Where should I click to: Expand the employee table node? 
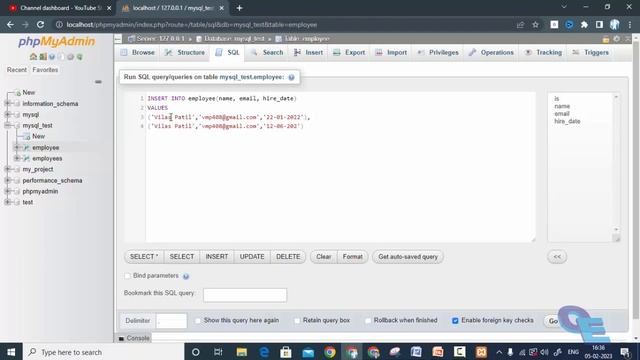[x=17, y=147]
